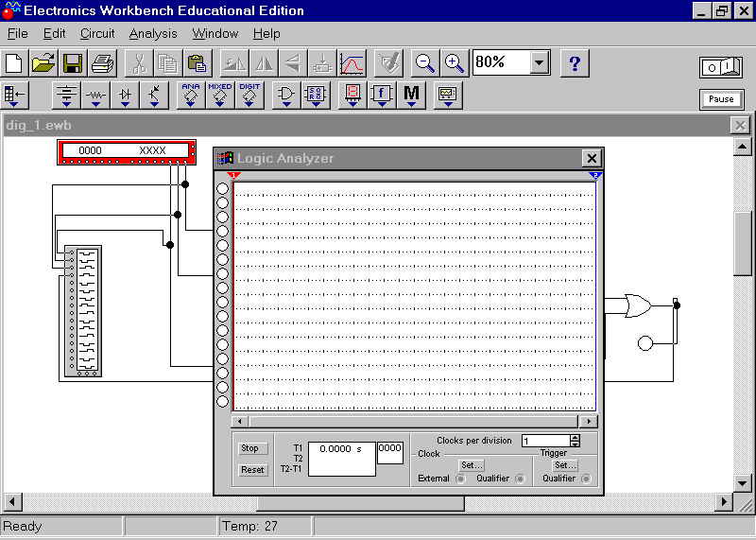Image resolution: width=756 pixels, height=540 pixels.
Task: Save circuit with floppy disk icon
Action: 73,63
